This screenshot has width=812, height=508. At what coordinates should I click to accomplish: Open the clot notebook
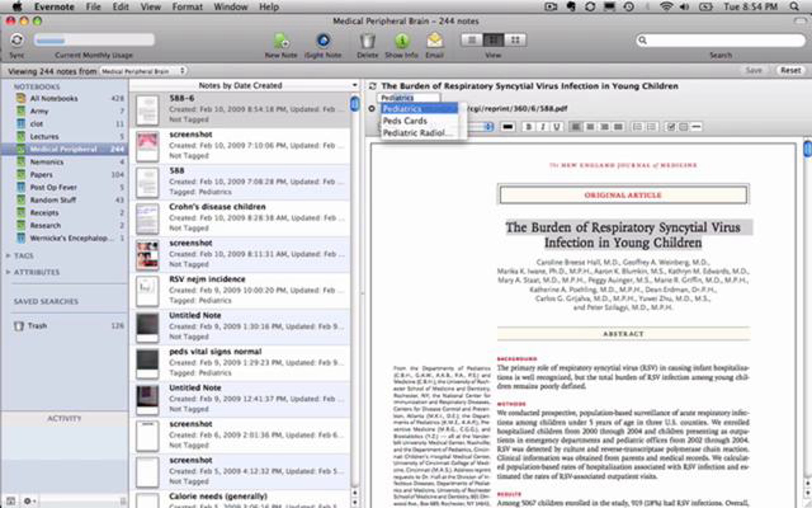64,124
